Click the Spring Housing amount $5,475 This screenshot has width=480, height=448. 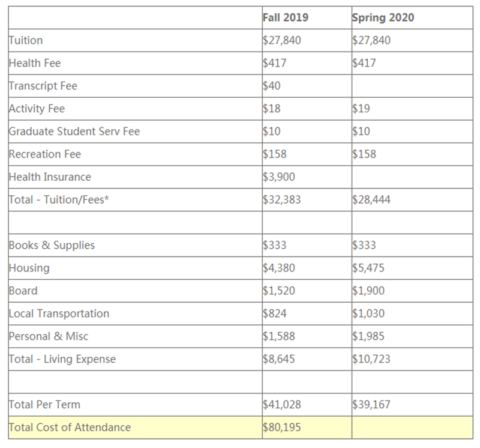(x=368, y=268)
